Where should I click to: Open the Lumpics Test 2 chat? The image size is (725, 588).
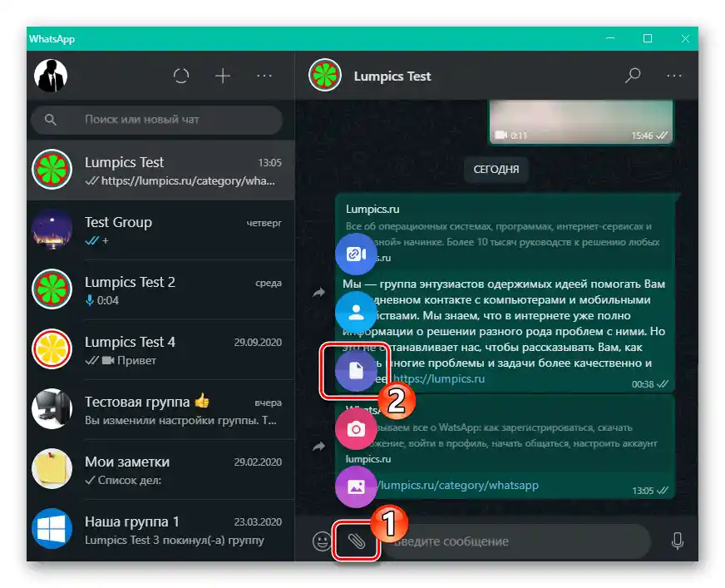tap(160, 290)
